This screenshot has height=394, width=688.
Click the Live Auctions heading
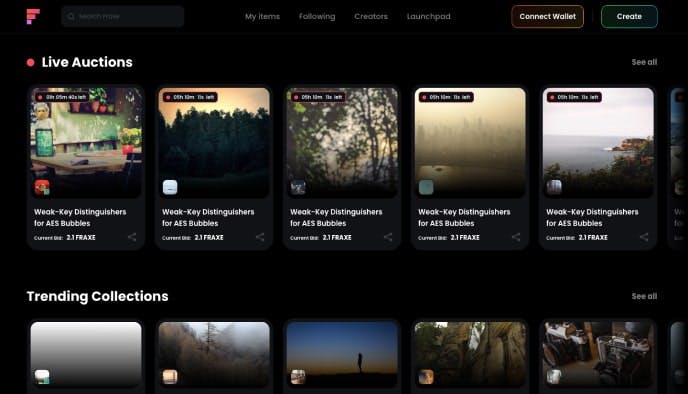pos(87,62)
